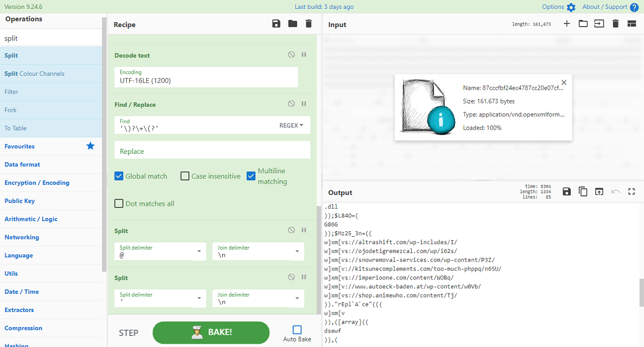Set a breakpoint on Find / Replace

[x=304, y=104]
